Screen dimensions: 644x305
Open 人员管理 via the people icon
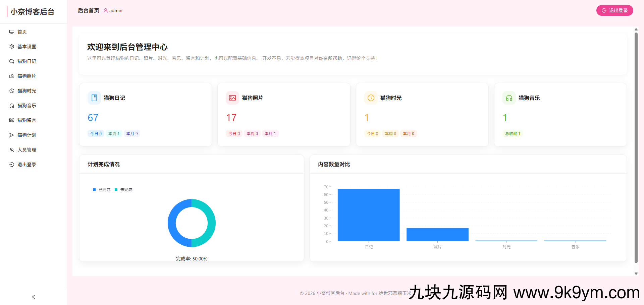point(11,150)
